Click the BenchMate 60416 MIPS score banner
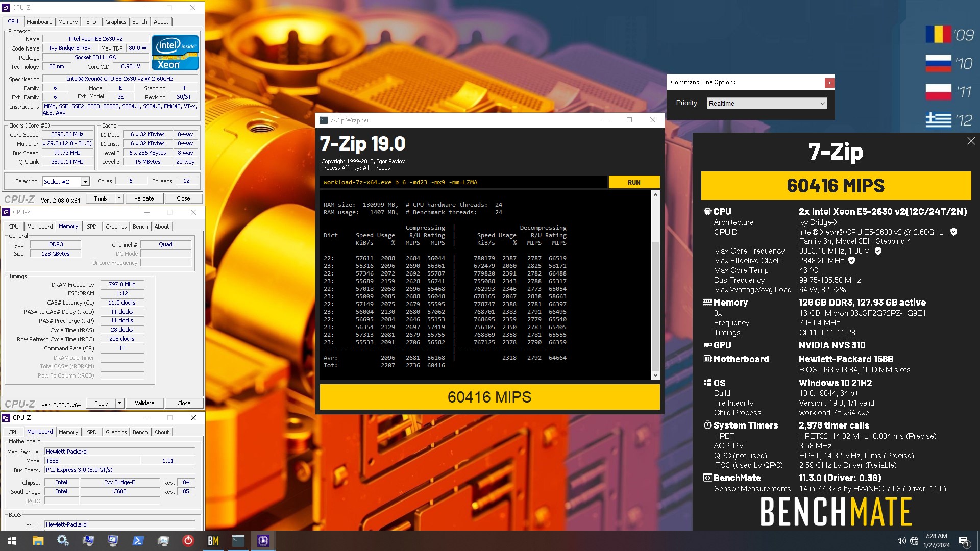980x551 pixels. click(x=836, y=186)
